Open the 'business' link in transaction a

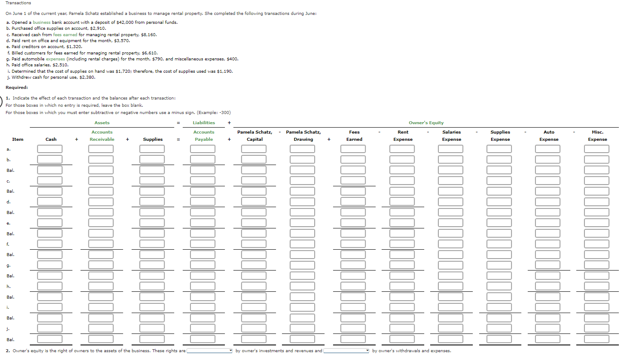(x=41, y=23)
